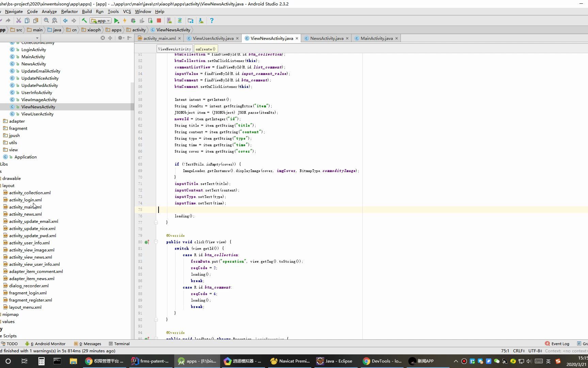The image size is (588, 368).
Task: Select adapter_item_comment.xml layout file
Action: coord(36,272)
